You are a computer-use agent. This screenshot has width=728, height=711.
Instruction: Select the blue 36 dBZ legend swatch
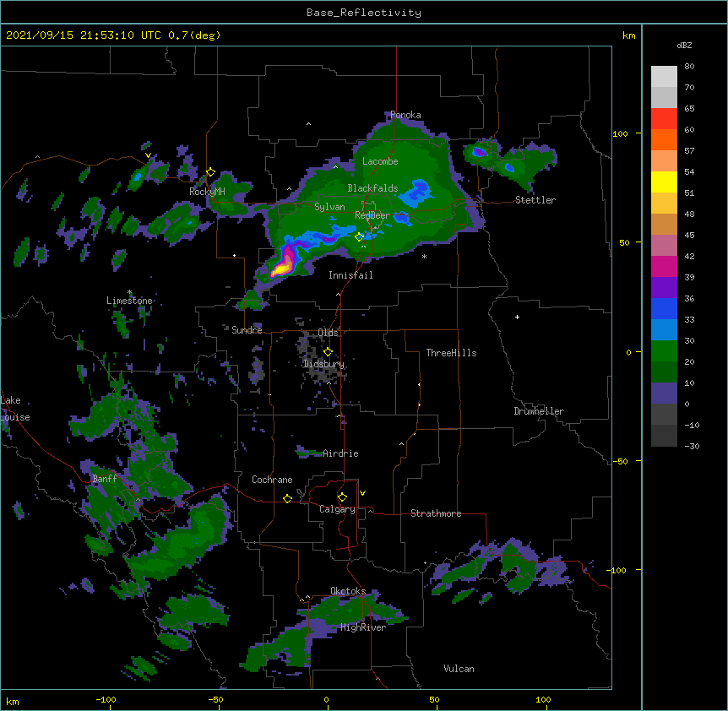pyautogui.click(x=664, y=308)
